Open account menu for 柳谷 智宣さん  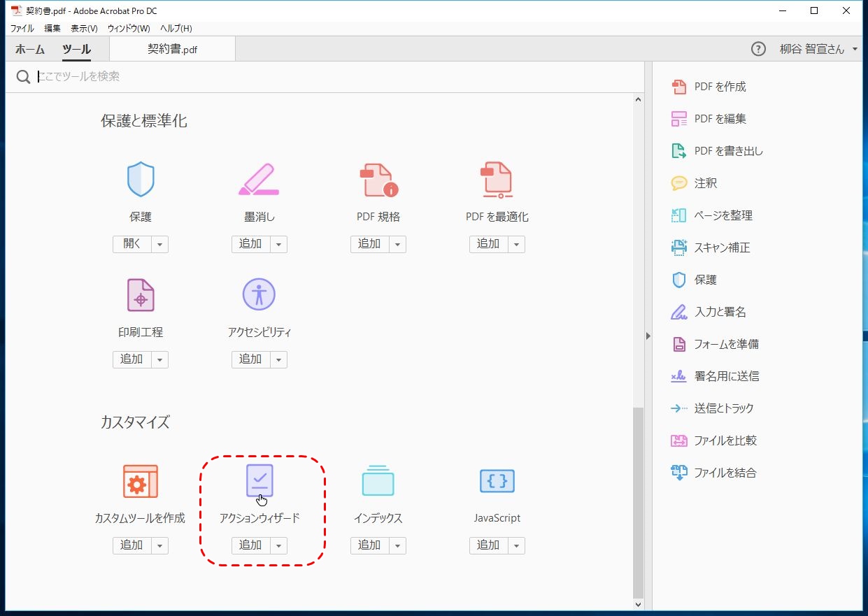[818, 49]
